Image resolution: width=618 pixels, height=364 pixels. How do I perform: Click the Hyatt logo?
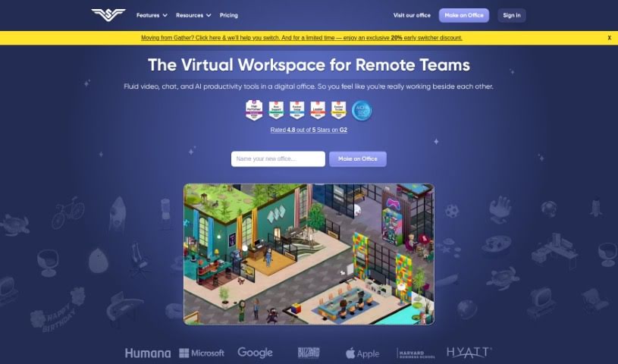[469, 353]
